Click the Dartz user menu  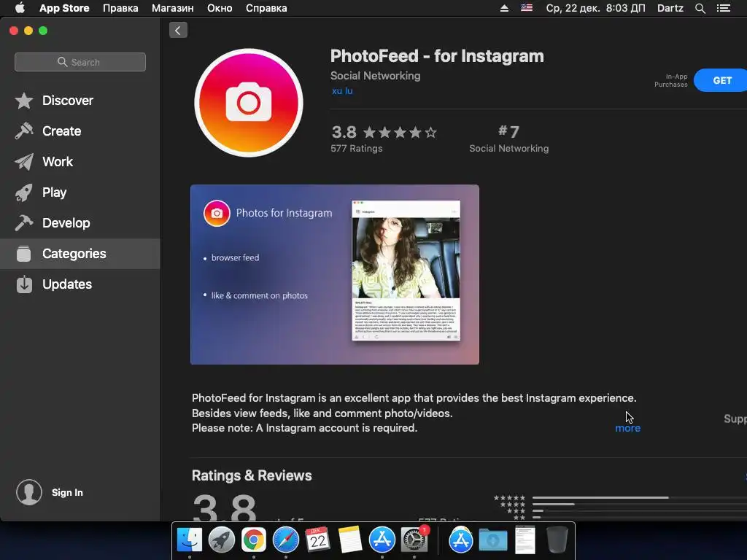[670, 8]
